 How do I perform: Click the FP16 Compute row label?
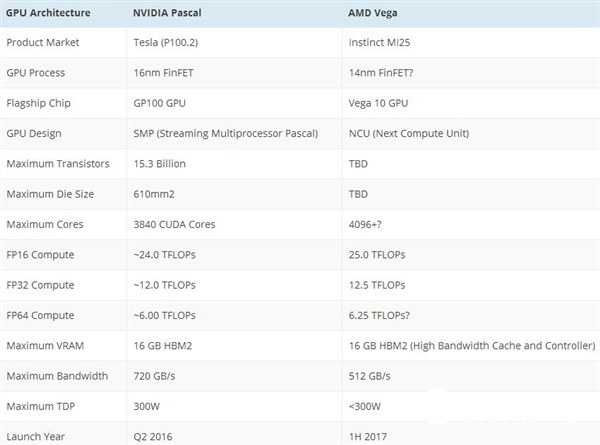tap(40, 255)
